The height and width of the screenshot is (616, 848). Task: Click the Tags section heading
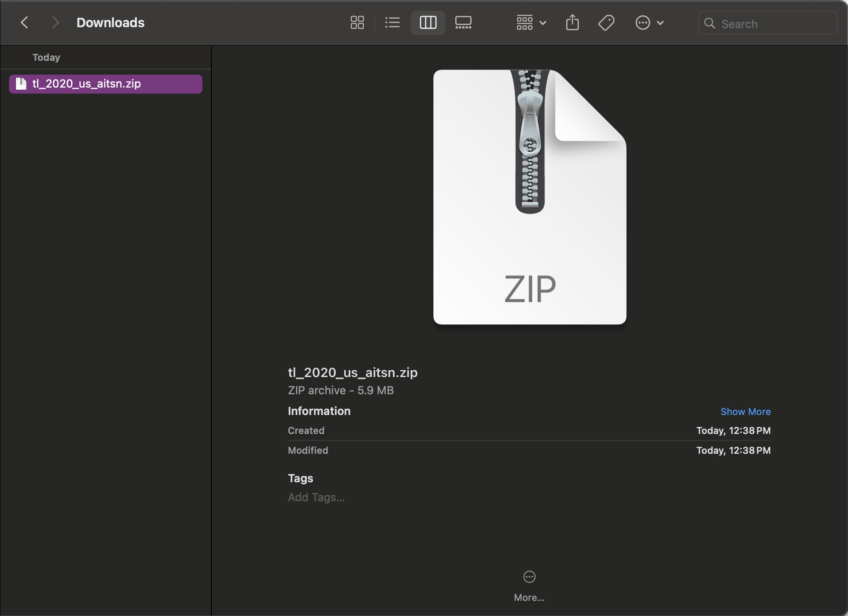tap(300, 478)
